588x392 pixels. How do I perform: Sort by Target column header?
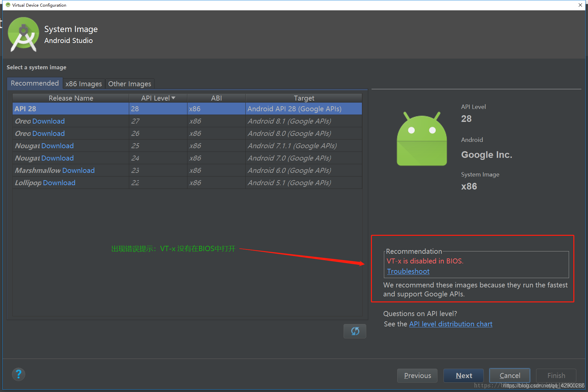304,98
